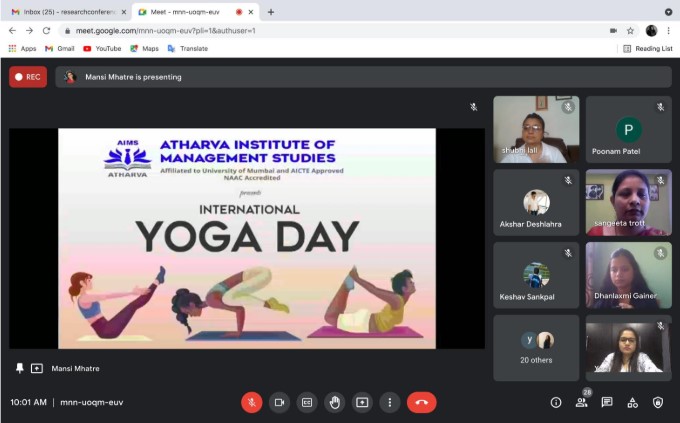The height and width of the screenshot is (423, 680).
Task: Open the Activities panel
Action: (x=633, y=403)
